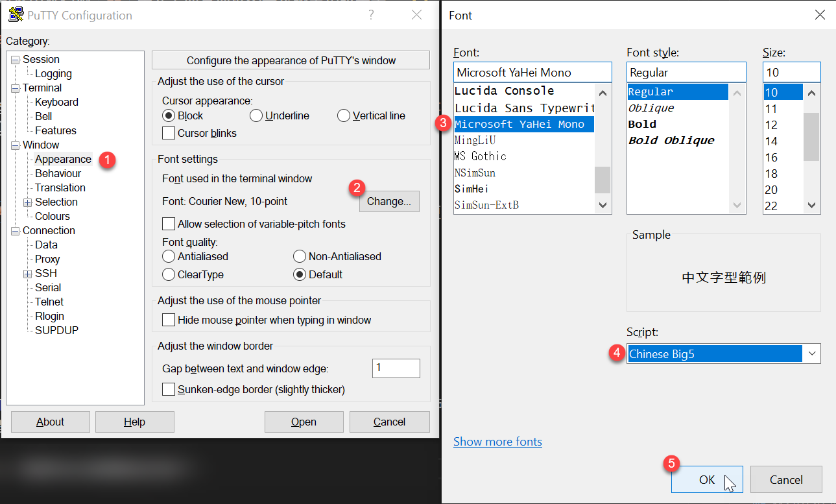
Task: Enable the Cursor blinks checkbox
Action: [x=168, y=133]
